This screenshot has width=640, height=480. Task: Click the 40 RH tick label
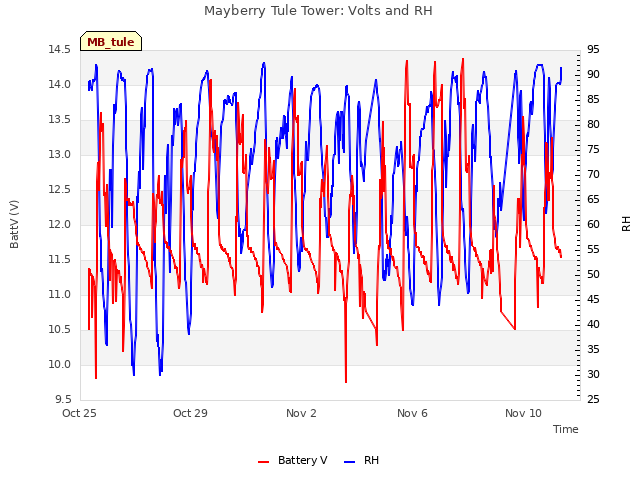pyautogui.click(x=593, y=324)
